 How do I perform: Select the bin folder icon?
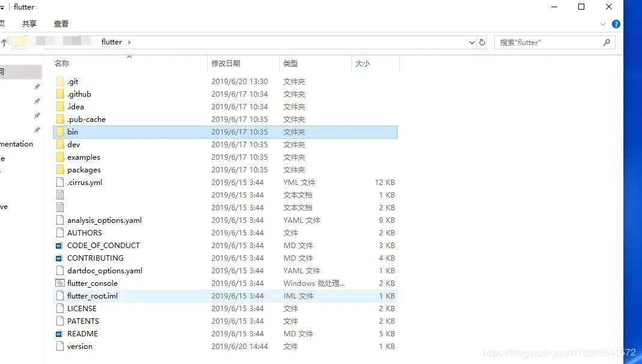60,132
